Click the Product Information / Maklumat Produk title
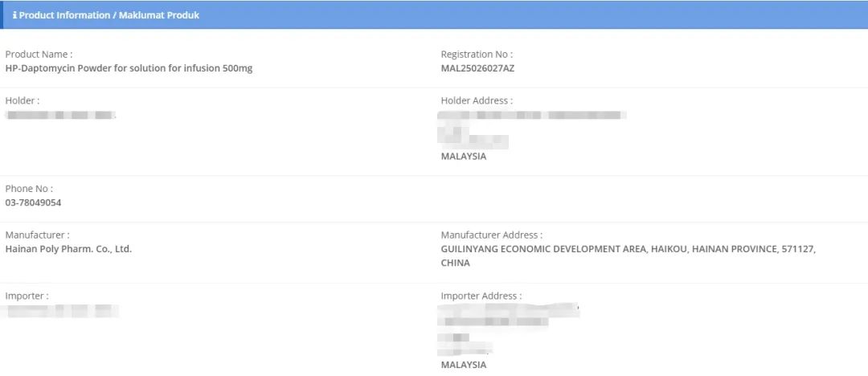This screenshot has width=868, height=376. tap(109, 15)
